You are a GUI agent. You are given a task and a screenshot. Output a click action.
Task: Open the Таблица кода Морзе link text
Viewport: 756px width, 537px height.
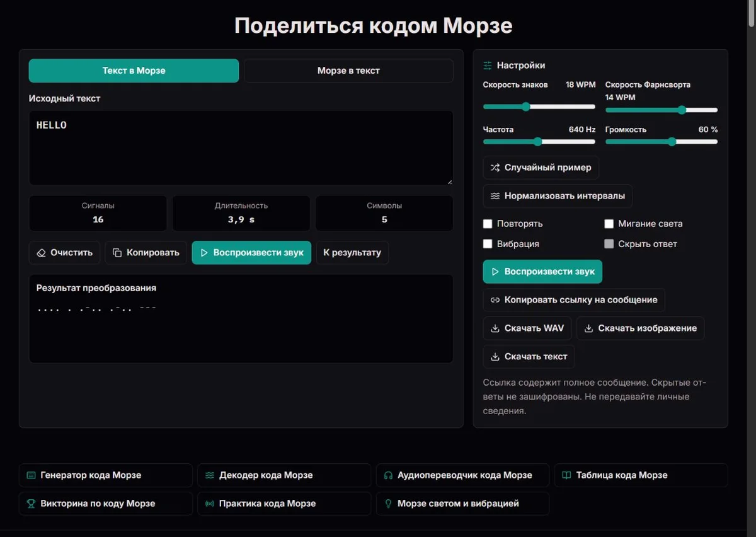pyautogui.click(x=622, y=475)
